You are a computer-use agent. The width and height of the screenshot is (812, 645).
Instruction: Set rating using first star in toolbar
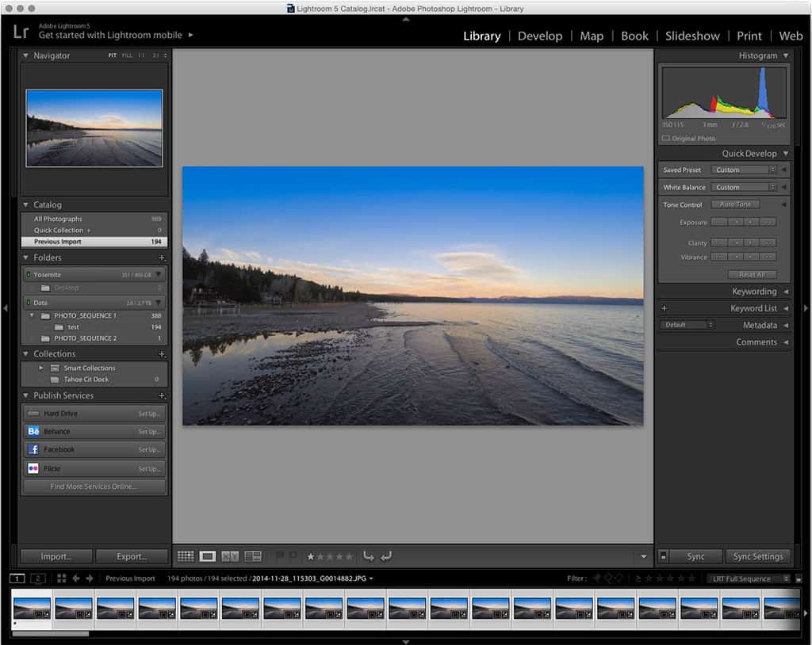(x=311, y=557)
